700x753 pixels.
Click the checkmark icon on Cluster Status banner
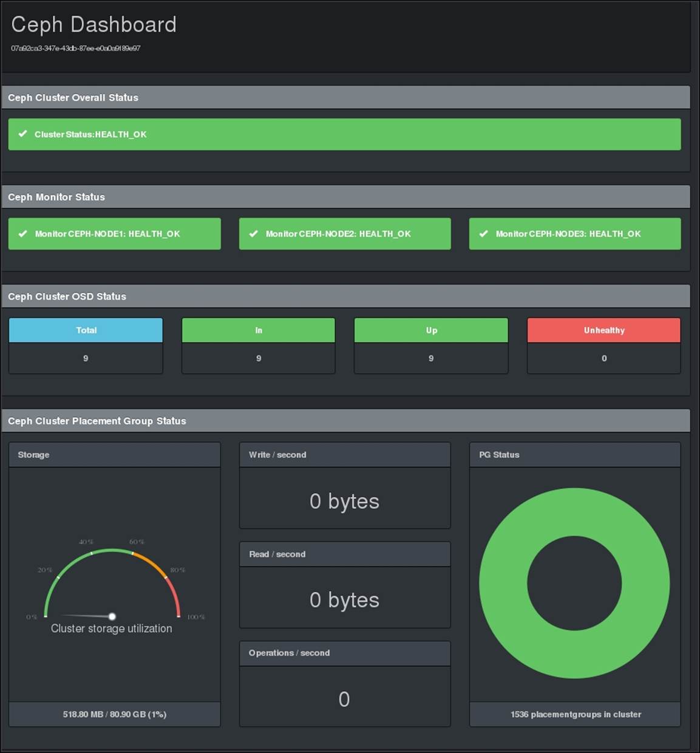(23, 134)
